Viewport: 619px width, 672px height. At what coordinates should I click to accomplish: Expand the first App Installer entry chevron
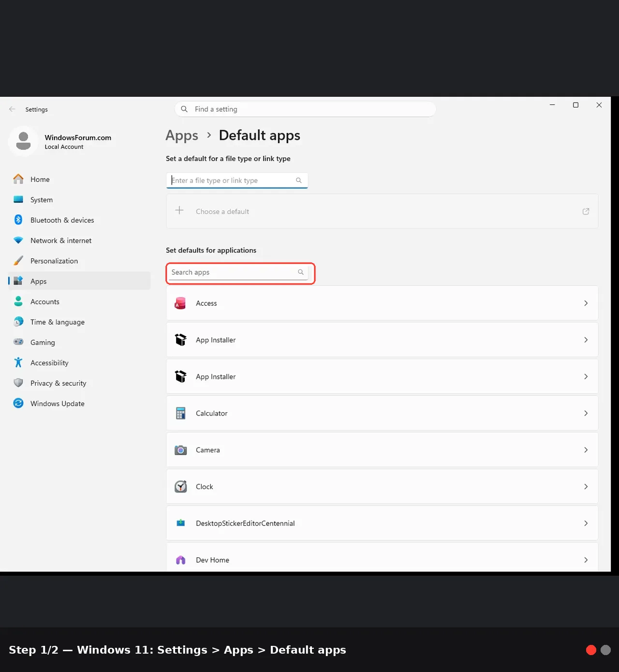pos(586,340)
